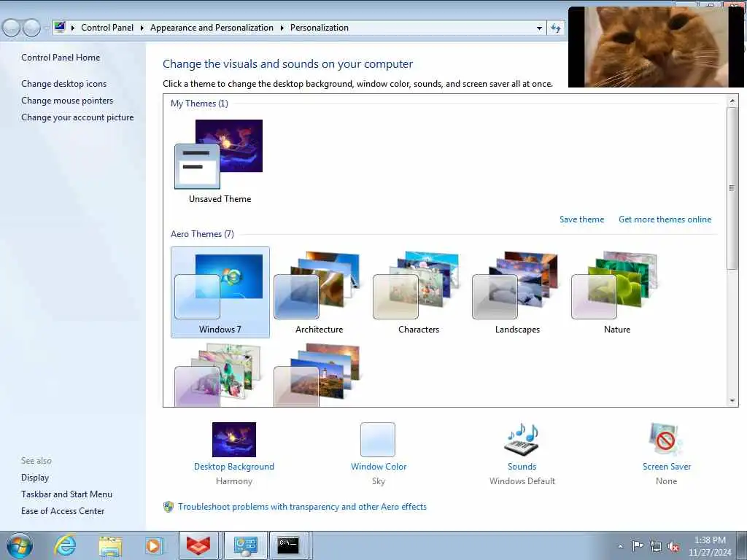This screenshot has width=747, height=560.
Task: Open the network tray icon
Action: tap(656, 546)
